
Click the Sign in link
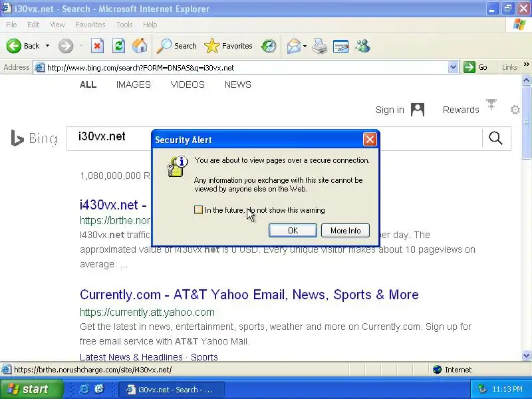point(390,110)
